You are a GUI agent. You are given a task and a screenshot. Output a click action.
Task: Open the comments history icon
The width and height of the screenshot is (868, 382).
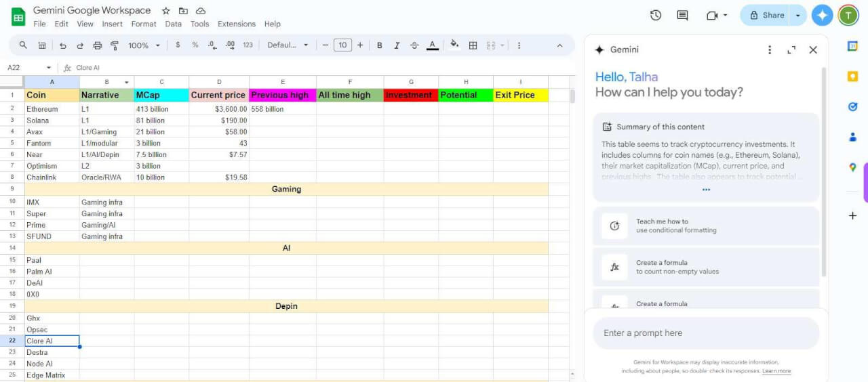682,15
